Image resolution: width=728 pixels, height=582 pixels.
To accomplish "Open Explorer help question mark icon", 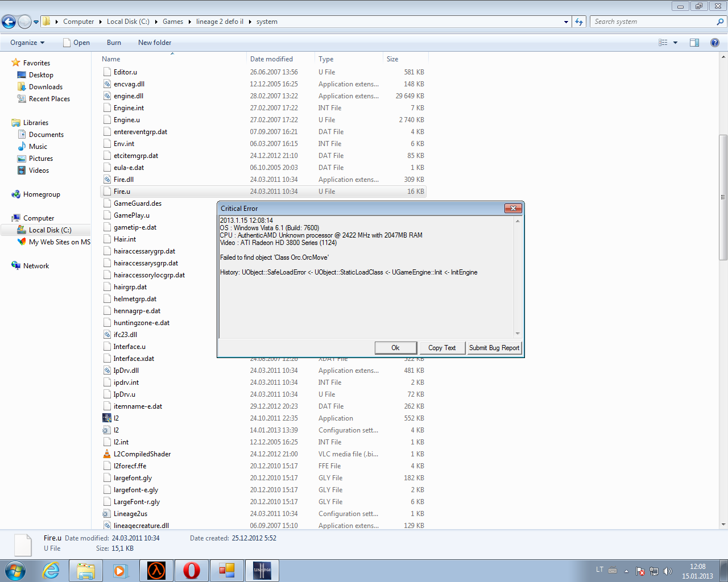I will (715, 43).
